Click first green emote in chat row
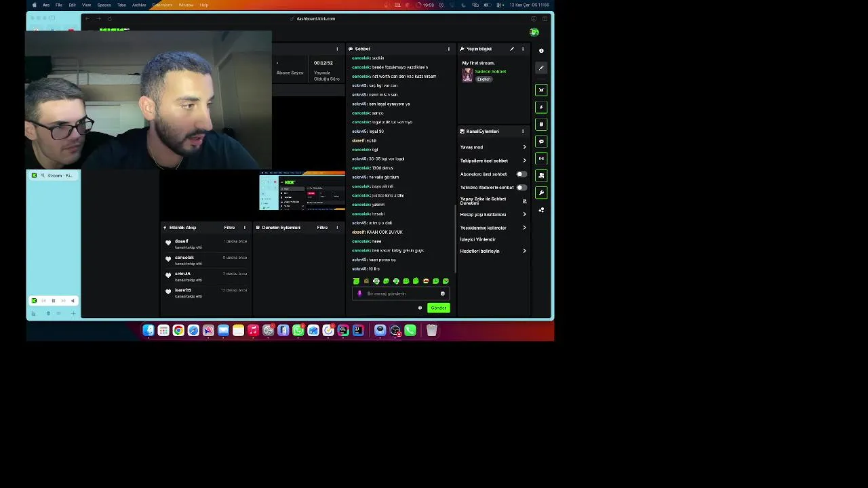The height and width of the screenshot is (488, 868). (x=356, y=281)
